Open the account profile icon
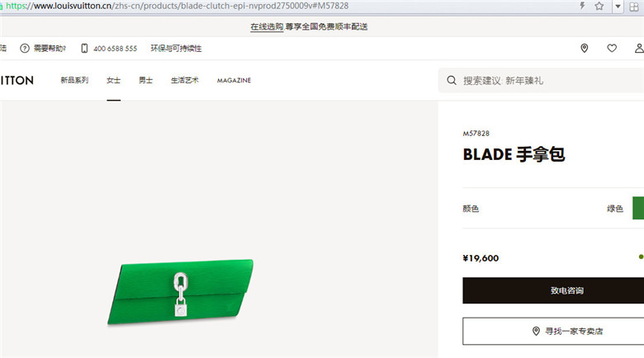This screenshot has width=644, height=358. click(x=639, y=49)
